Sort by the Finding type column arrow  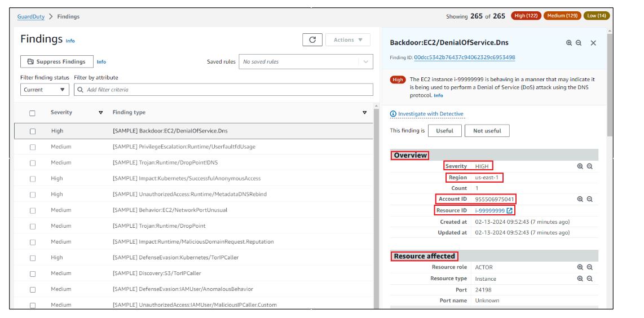(x=364, y=113)
